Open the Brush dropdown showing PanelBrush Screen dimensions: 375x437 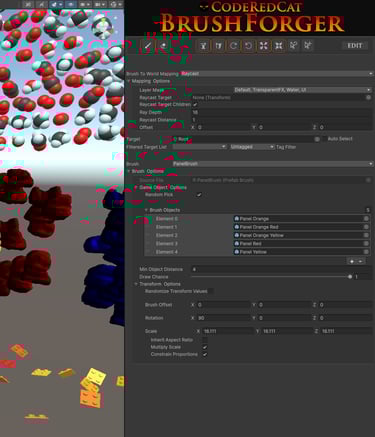click(272, 164)
